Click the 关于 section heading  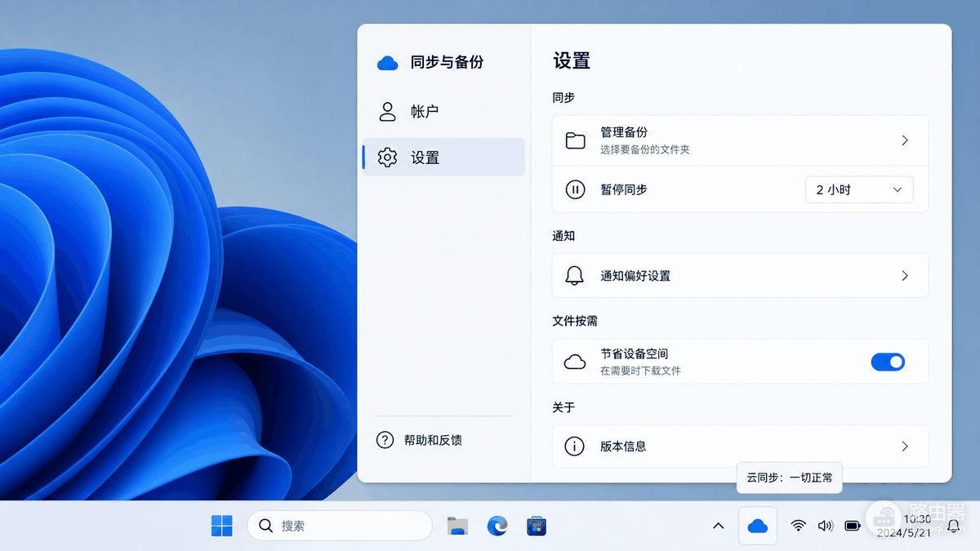pyautogui.click(x=563, y=407)
